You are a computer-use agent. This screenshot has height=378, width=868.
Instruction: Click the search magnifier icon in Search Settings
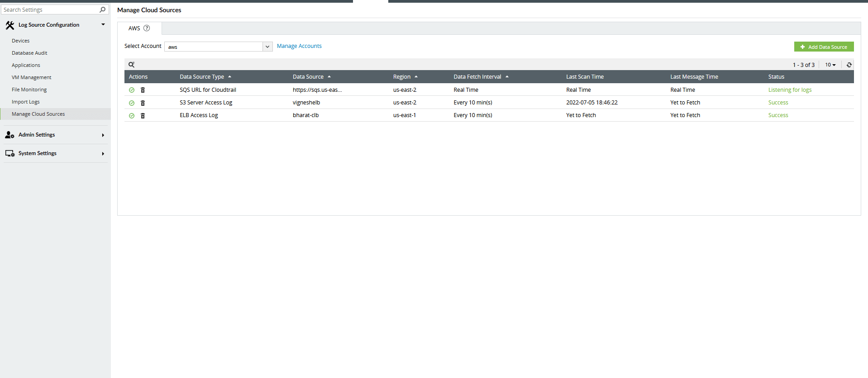click(103, 9)
